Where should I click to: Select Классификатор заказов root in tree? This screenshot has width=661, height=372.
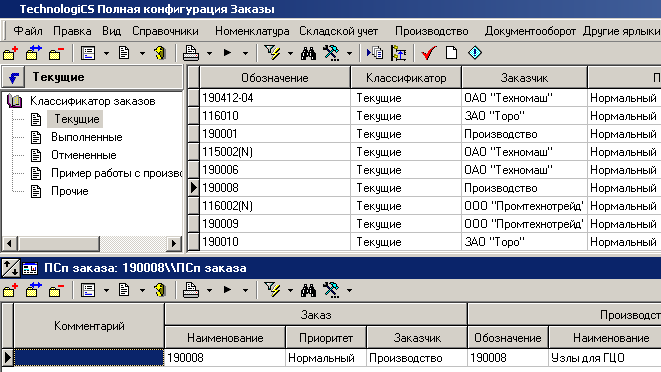[93, 101]
